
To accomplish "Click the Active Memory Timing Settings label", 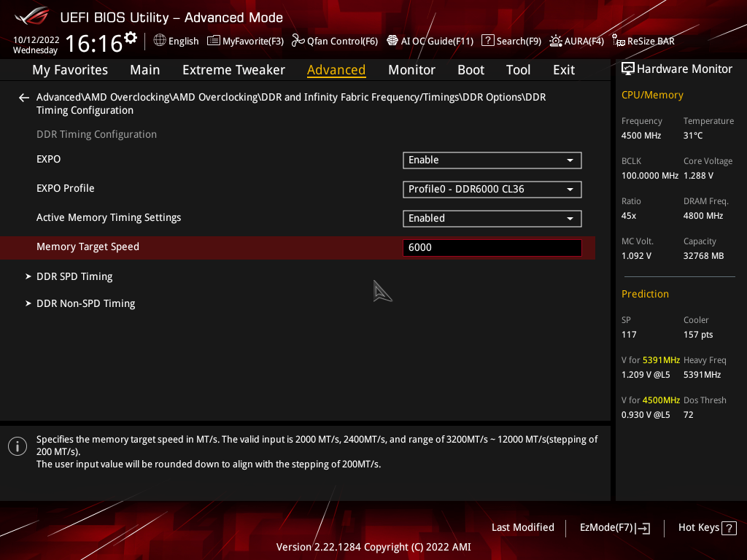I will click(x=109, y=217).
